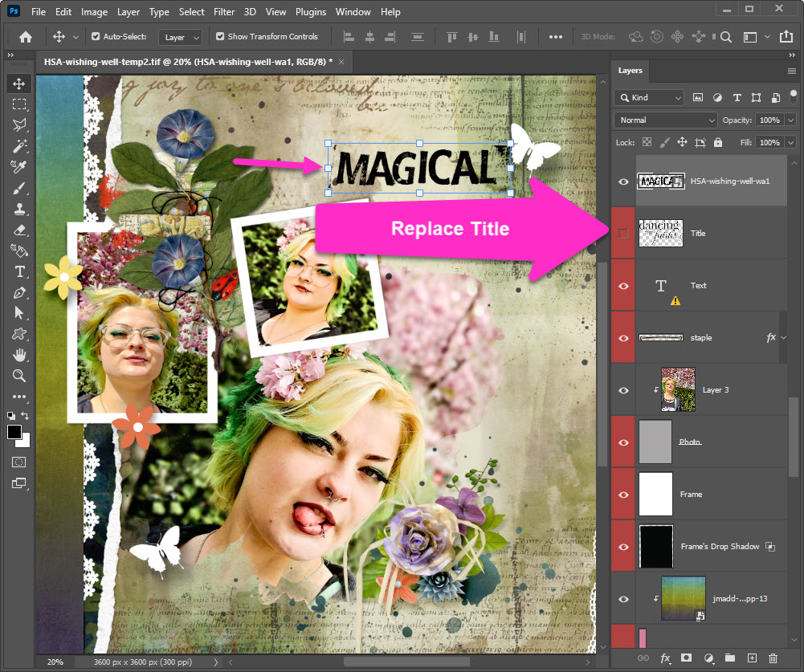The image size is (804, 672).
Task: Click the foreground color swatch
Action: point(14,432)
